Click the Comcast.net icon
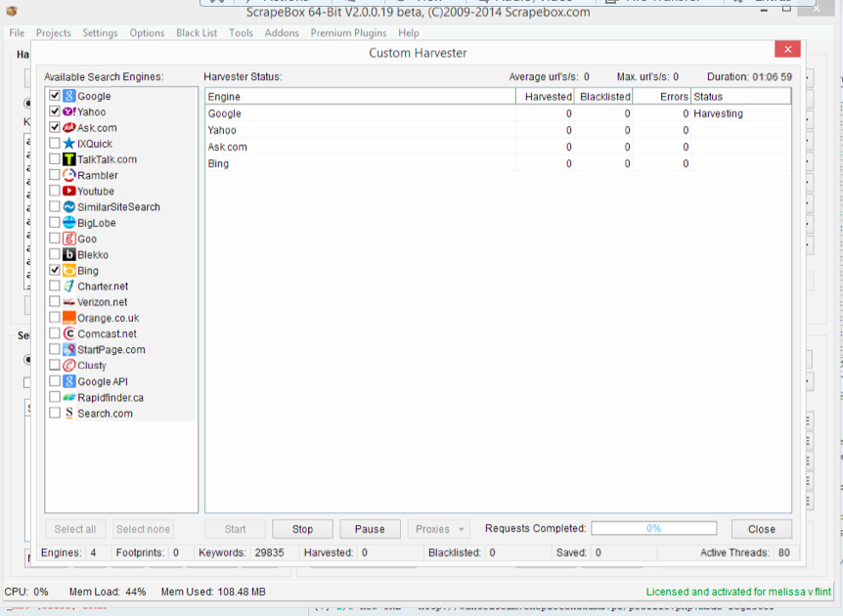This screenshot has width=843, height=616. (68, 333)
